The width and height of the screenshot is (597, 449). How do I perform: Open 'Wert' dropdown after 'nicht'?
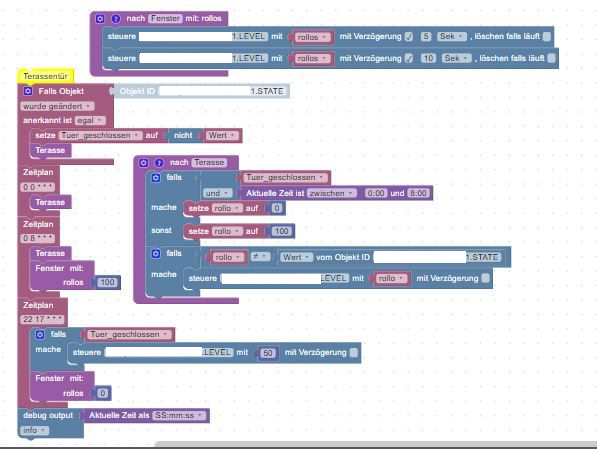[x=222, y=135]
